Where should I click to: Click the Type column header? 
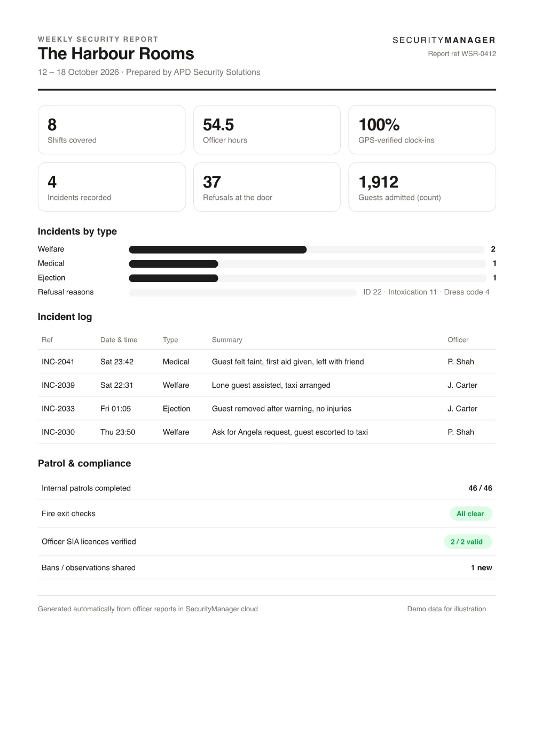170,340
